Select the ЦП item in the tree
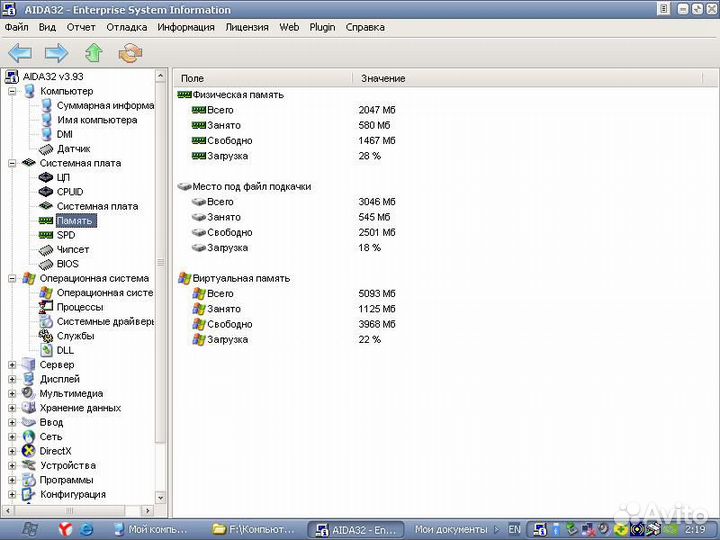The width and height of the screenshot is (720, 540). (x=63, y=177)
